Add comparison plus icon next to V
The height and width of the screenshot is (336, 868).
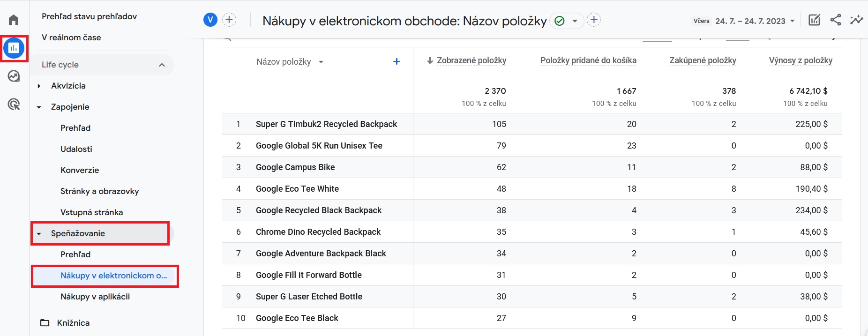pyautogui.click(x=229, y=20)
